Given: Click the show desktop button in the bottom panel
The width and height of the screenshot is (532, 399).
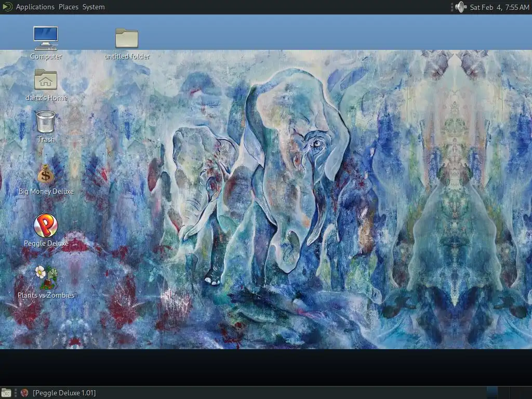Looking at the screenshot, I should click(x=6, y=393).
